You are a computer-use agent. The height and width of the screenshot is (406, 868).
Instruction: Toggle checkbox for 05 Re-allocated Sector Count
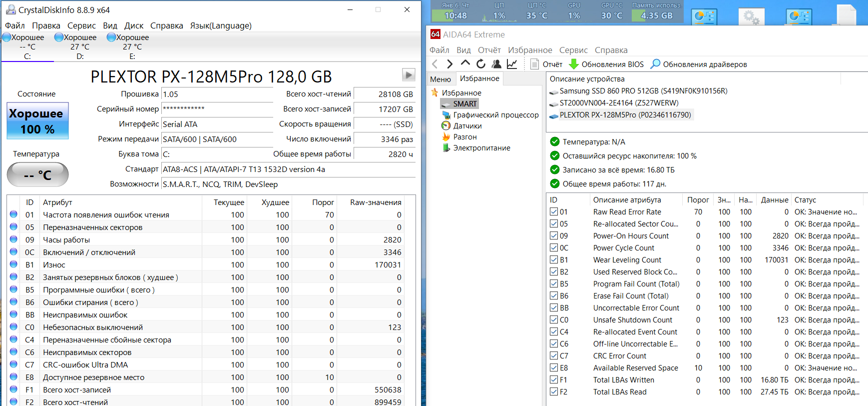pos(554,223)
